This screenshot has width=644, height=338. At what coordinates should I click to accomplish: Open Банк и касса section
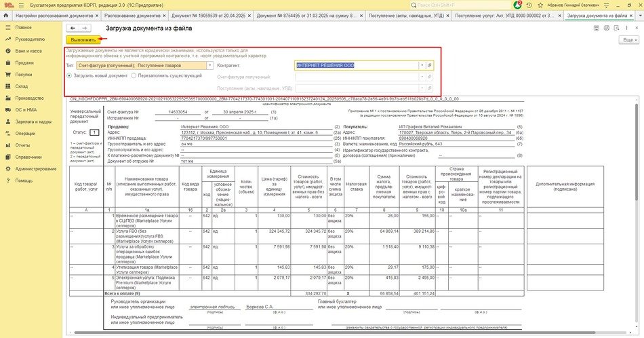(x=28, y=51)
